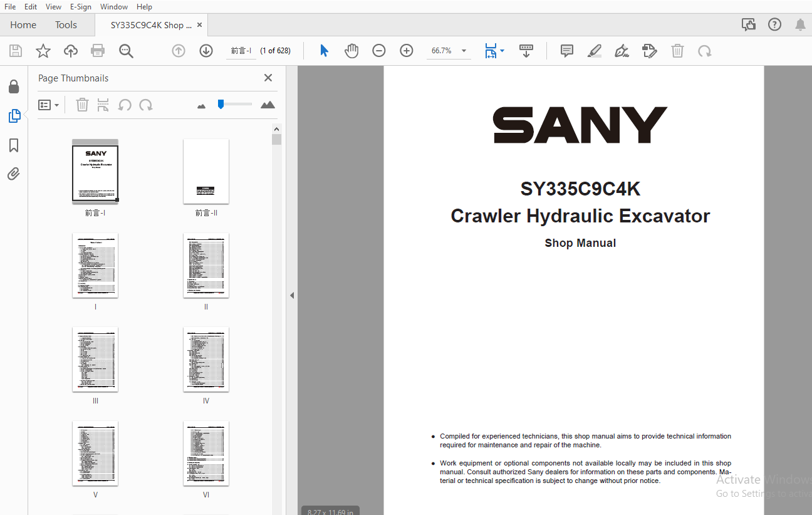The image size is (812, 515).
Task: Enable scrolling mode via the keyboard icon
Action: click(526, 51)
